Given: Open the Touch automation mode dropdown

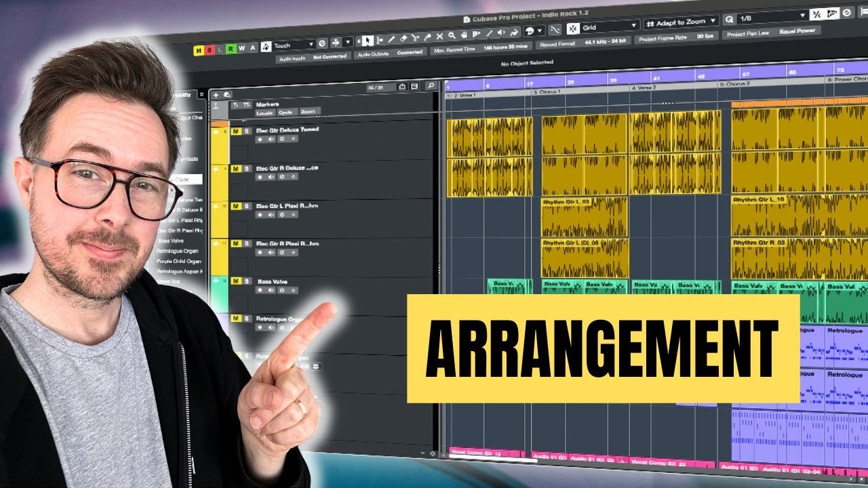Looking at the screenshot, I should click(294, 45).
